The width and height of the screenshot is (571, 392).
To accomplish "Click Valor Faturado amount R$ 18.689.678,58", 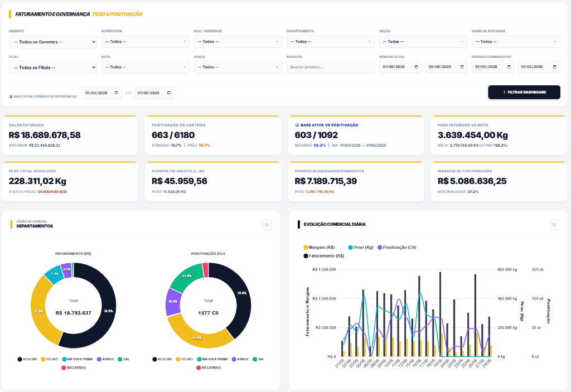I will pyautogui.click(x=45, y=135).
